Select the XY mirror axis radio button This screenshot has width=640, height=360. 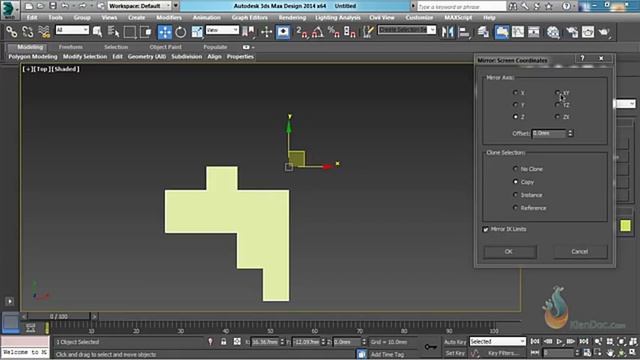coord(558,93)
